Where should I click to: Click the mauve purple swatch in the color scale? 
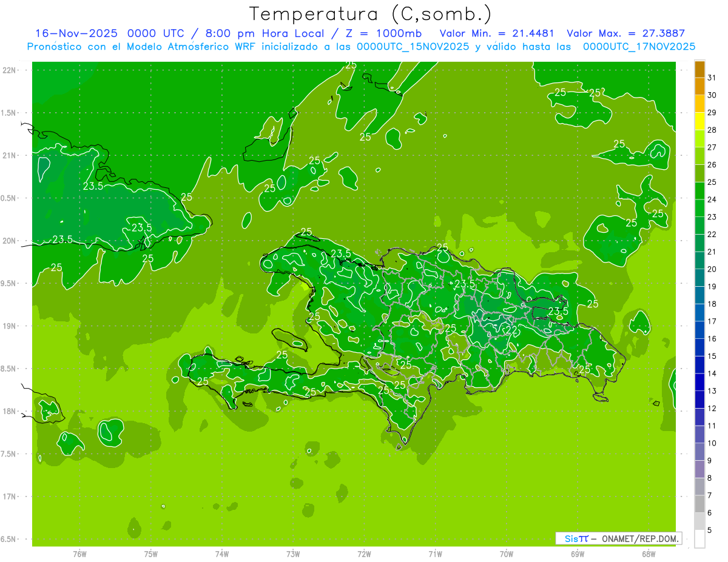pyautogui.click(x=699, y=469)
